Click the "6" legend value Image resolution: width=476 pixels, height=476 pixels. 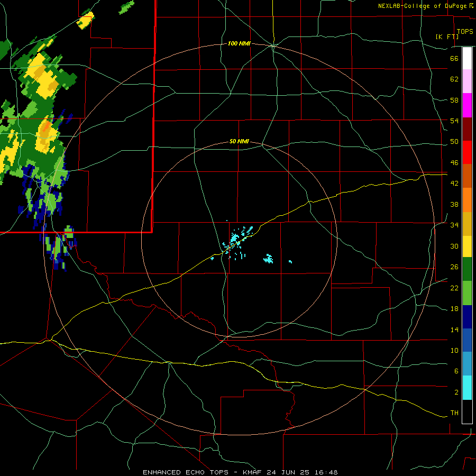pyautogui.click(x=456, y=371)
